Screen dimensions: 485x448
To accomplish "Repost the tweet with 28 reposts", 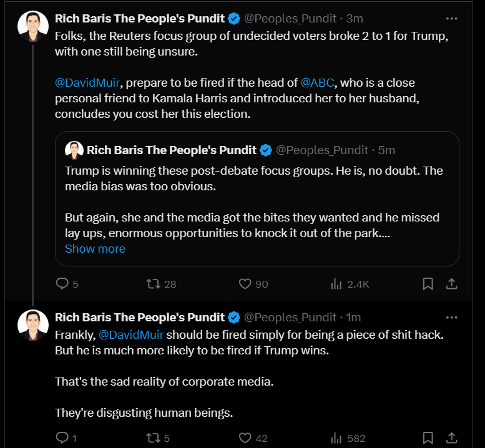I will (161, 284).
